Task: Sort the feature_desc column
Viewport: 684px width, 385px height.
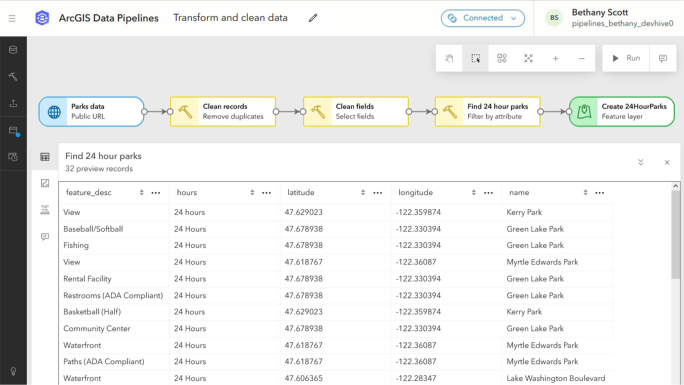Action: tap(141, 193)
